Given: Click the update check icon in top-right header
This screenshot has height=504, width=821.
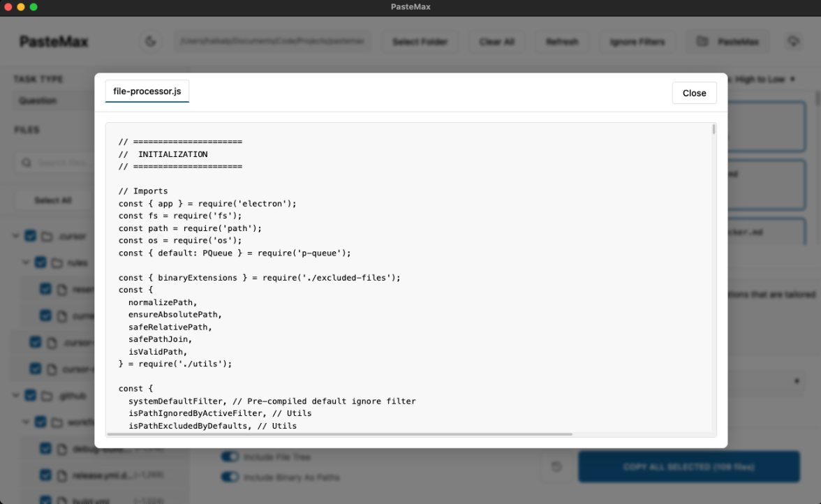Looking at the screenshot, I should point(793,42).
